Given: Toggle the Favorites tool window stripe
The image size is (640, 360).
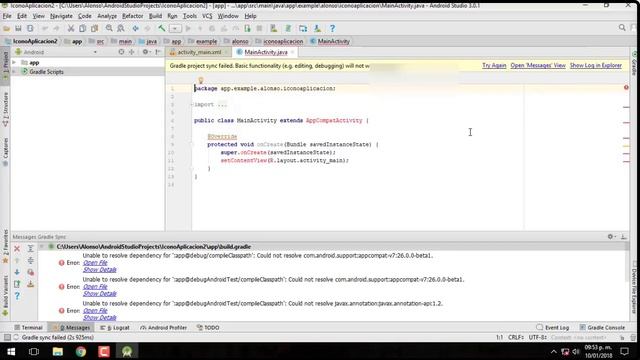Looking at the screenshot, I should (5, 247).
